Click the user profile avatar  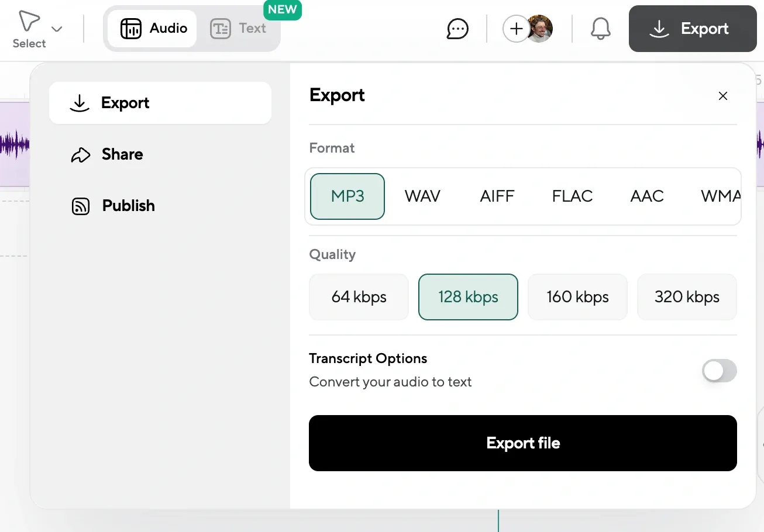(539, 28)
